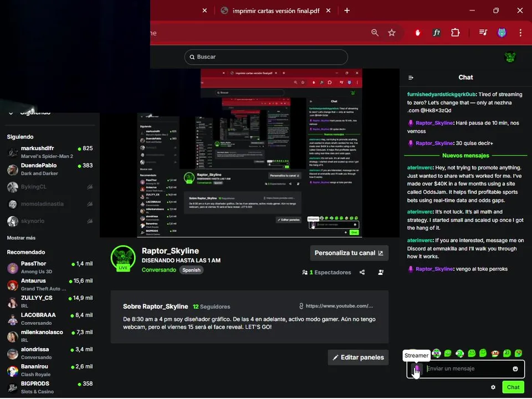
Task: Click the 1 Espectadores viewer count
Action: (330, 273)
